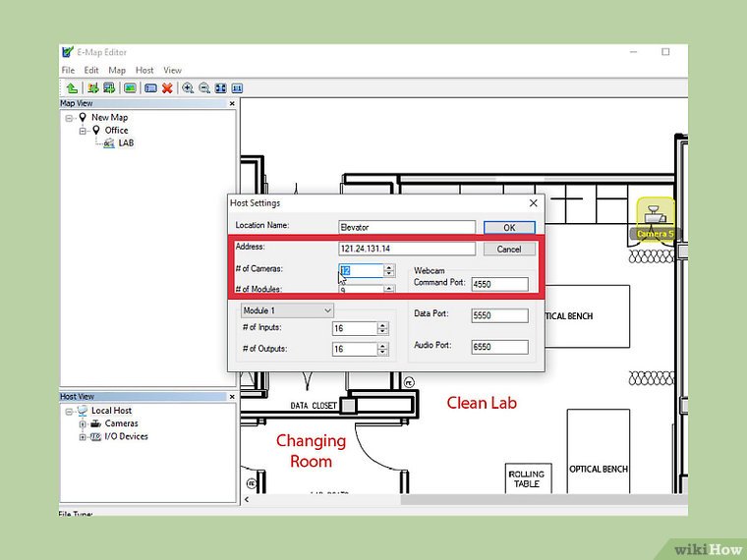
Task: Collapse the Office tree node
Action: tap(84, 131)
